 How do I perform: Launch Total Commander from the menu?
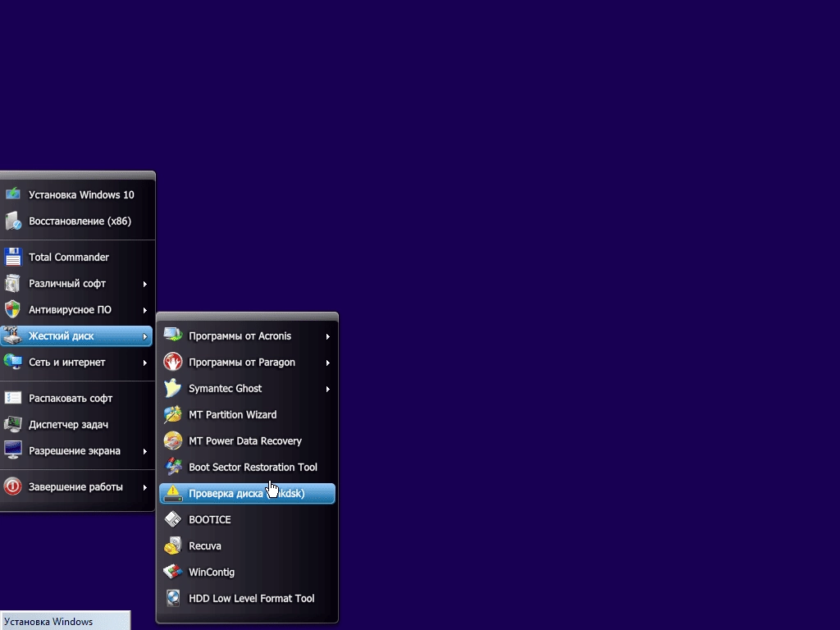tap(76, 257)
